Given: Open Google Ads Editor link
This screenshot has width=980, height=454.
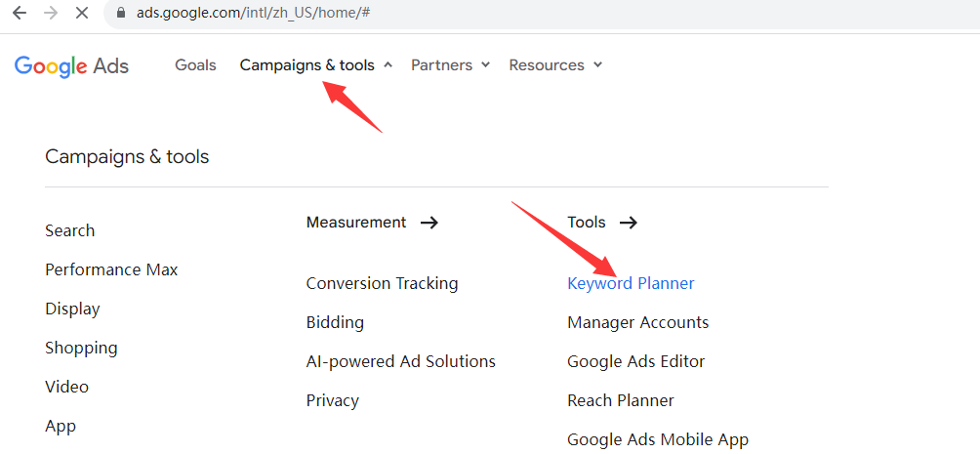Looking at the screenshot, I should point(635,361).
